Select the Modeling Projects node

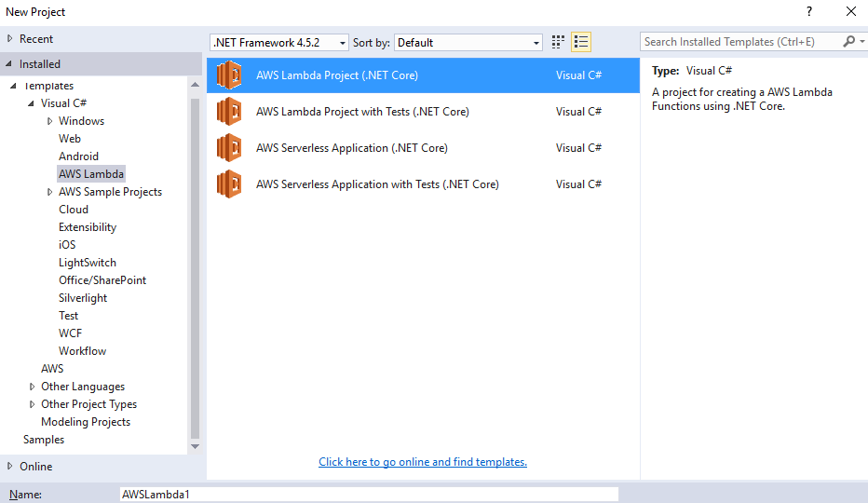86,422
